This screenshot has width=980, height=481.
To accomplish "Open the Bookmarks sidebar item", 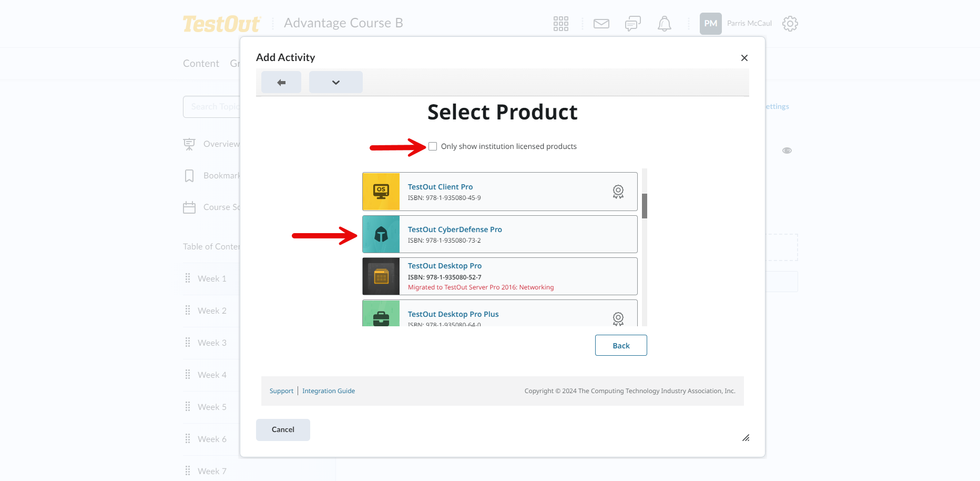I will tap(211, 176).
